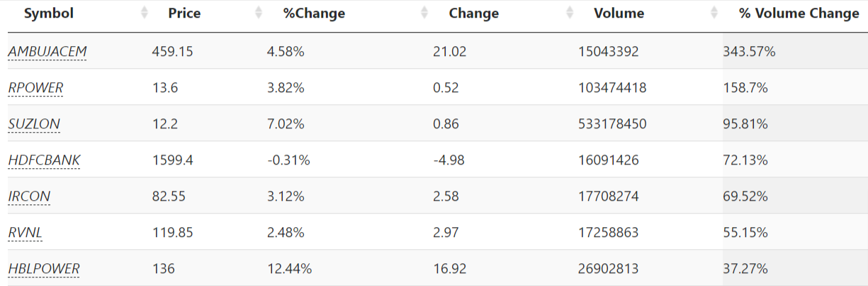Click the sort arrows beside %Change header

click(424, 13)
